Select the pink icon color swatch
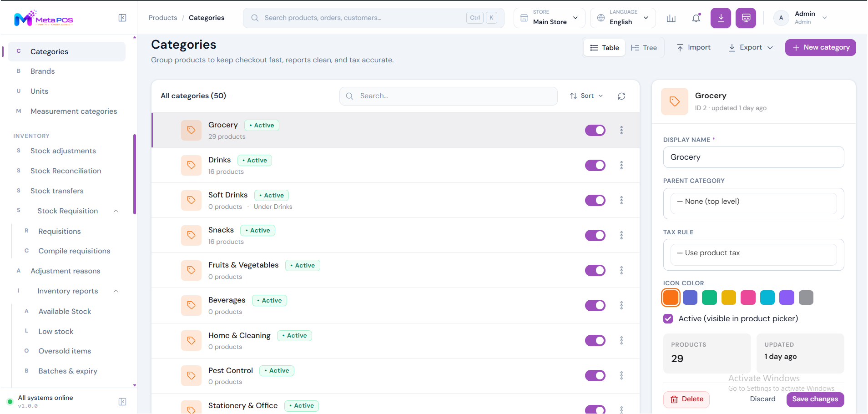Viewport: 868px width, 414px height. point(748,298)
